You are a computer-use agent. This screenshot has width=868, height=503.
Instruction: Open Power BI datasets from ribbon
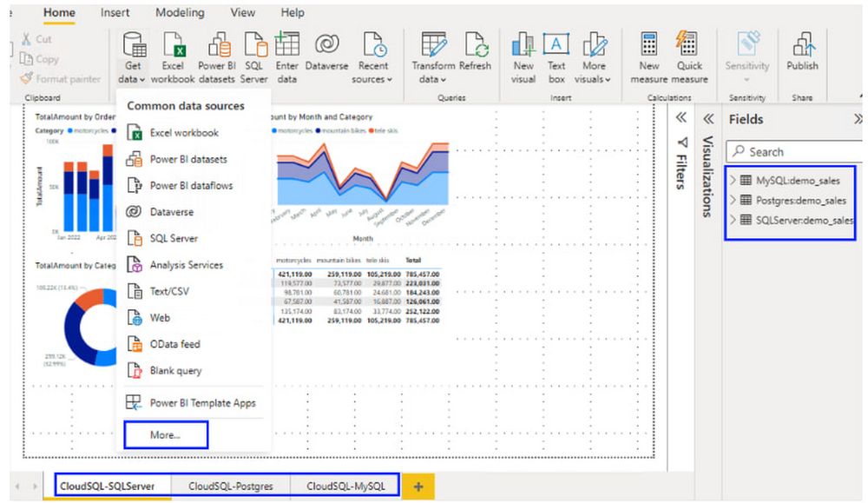click(x=216, y=47)
